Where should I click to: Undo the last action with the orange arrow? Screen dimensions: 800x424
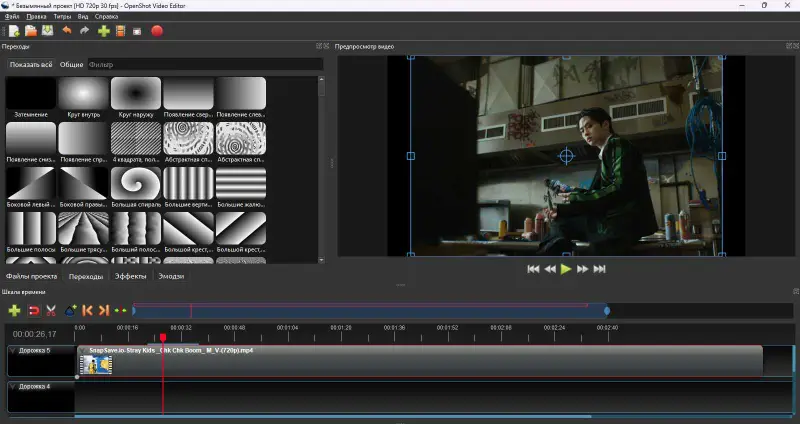coord(67,31)
